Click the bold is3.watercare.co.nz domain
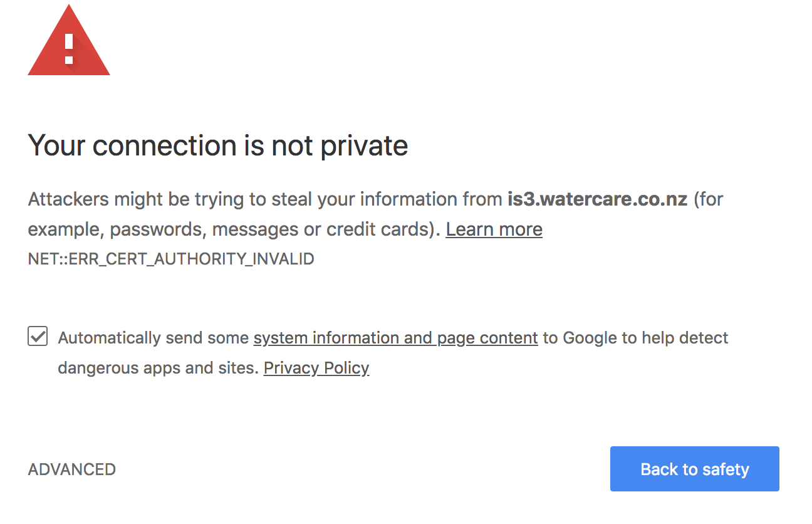812x524 pixels. point(597,199)
